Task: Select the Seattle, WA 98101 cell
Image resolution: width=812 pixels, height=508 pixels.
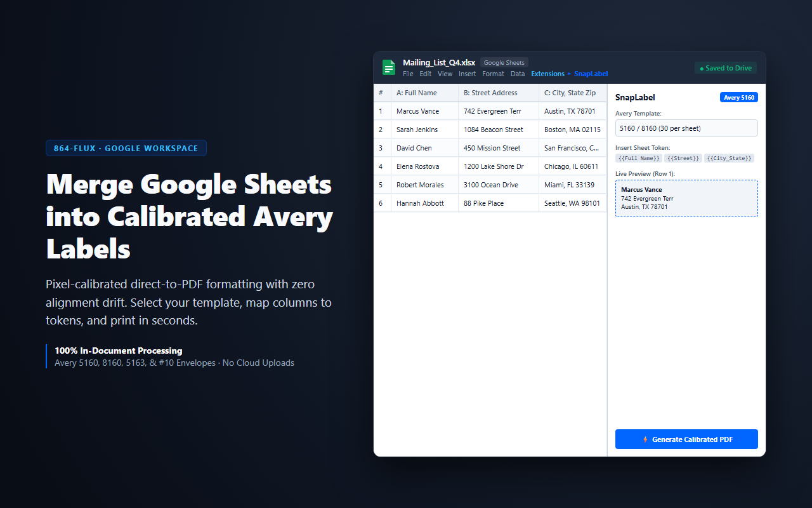Action: point(573,203)
